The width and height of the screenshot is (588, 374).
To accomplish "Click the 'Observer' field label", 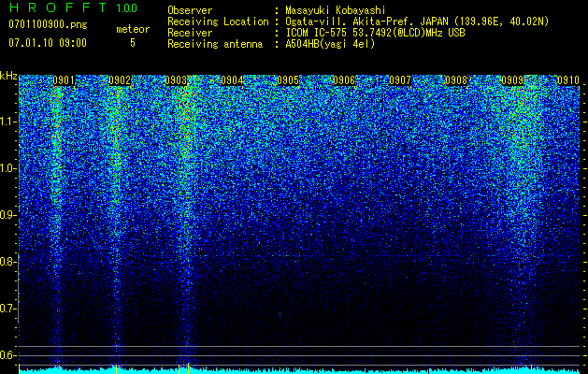I will (190, 10).
